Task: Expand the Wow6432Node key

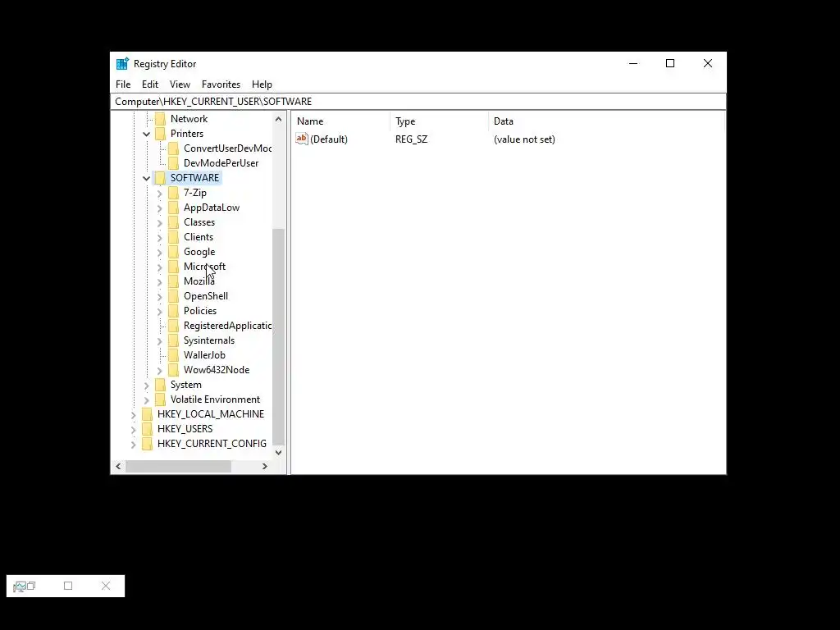Action: 160,370
